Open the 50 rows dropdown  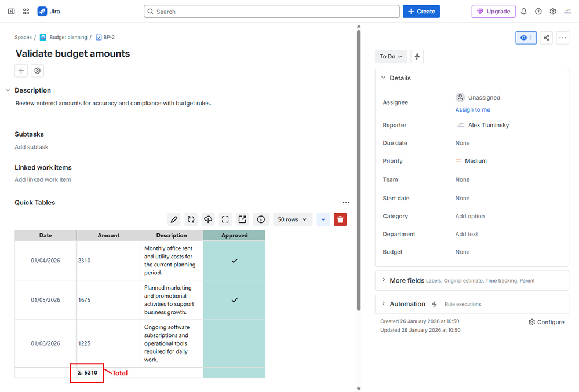[x=292, y=219]
